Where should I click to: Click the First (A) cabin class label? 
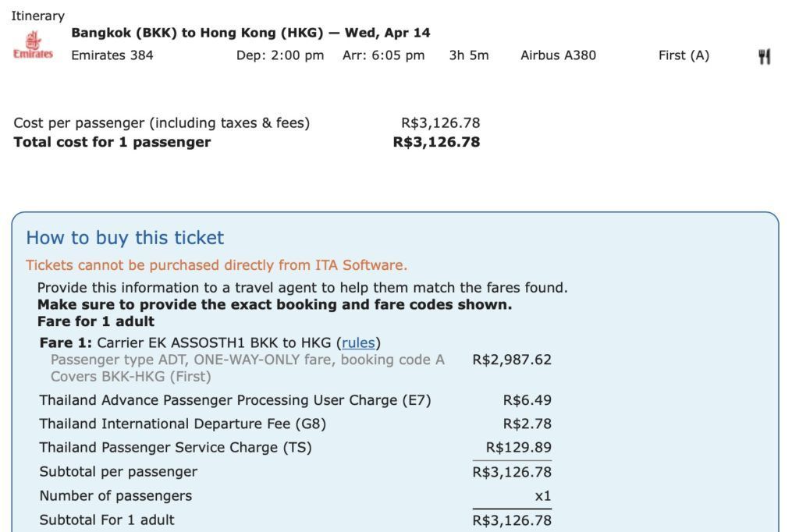(684, 55)
